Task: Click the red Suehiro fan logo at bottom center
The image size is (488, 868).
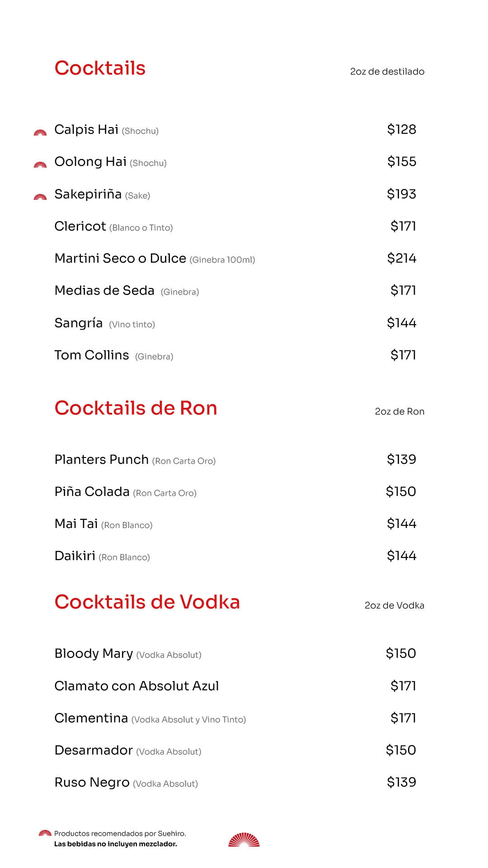Action: click(x=244, y=840)
